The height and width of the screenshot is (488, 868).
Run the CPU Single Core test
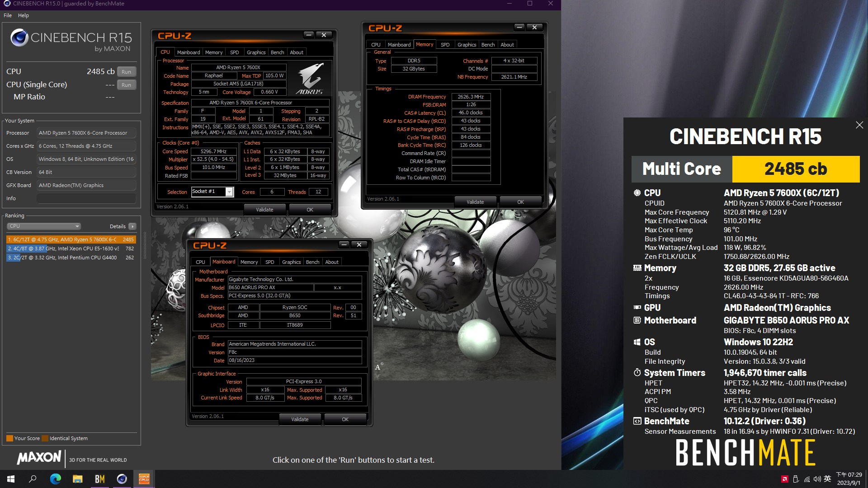coord(127,85)
